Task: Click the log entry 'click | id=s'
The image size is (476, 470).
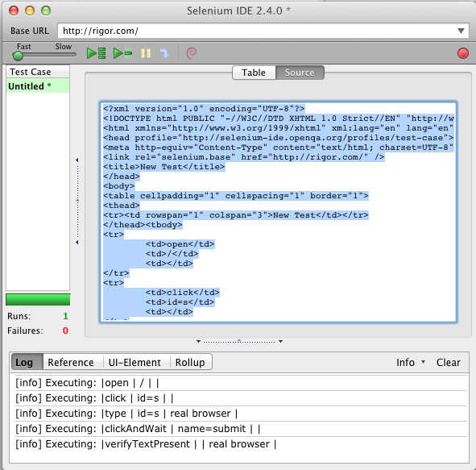Action: 241,398
